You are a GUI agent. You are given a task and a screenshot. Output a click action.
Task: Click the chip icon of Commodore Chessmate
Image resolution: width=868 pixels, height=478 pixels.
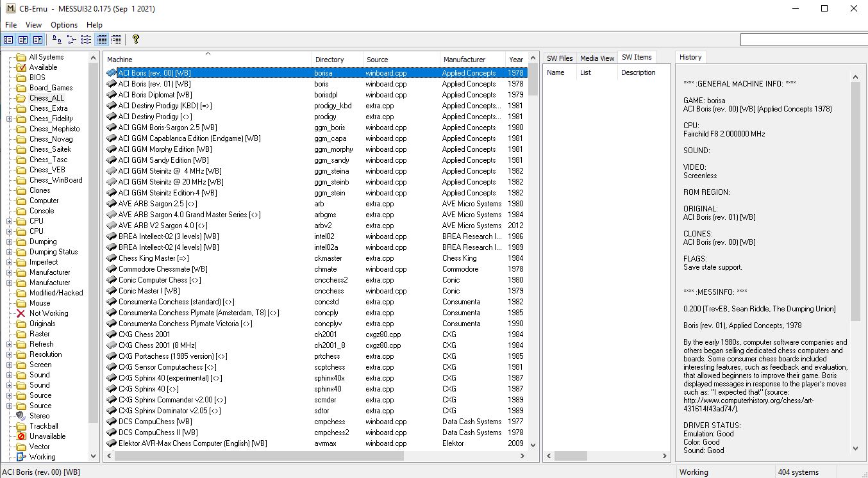click(x=112, y=269)
